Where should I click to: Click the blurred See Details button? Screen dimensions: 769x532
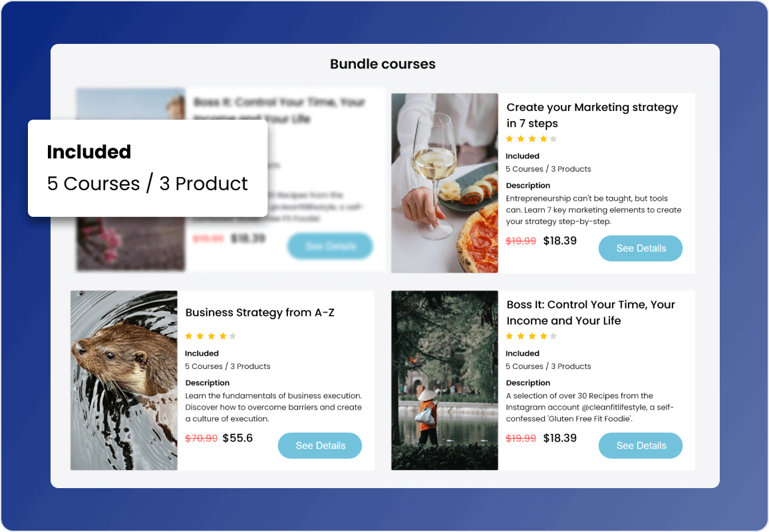coord(330,245)
